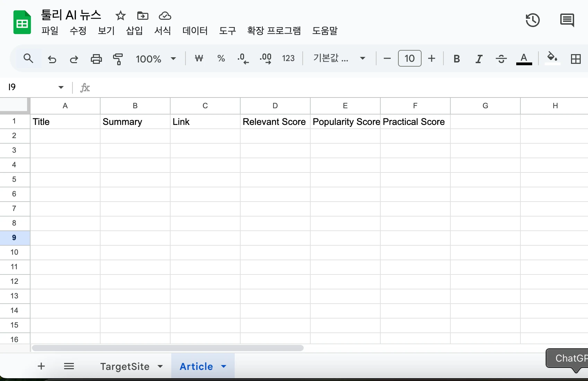Viewport: 588px width, 381px height.
Task: Increase font size with plus button
Action: [x=432, y=58]
